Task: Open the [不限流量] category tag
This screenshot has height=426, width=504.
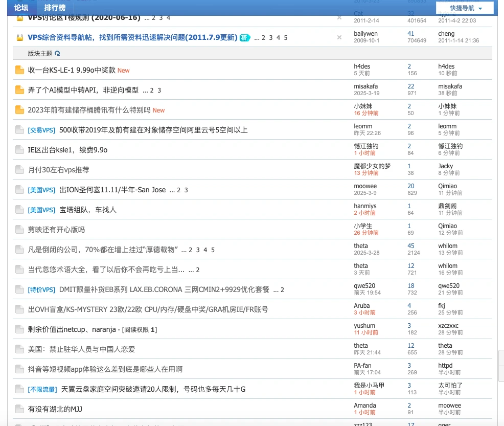Action: (42, 389)
